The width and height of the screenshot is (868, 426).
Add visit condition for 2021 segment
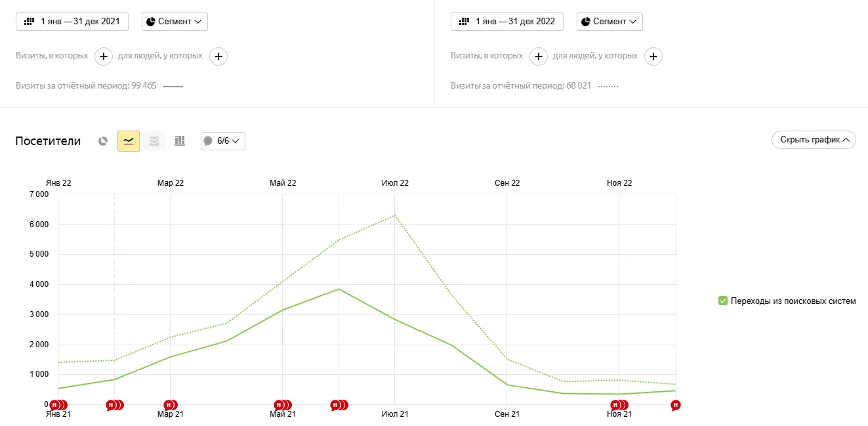coord(104,56)
